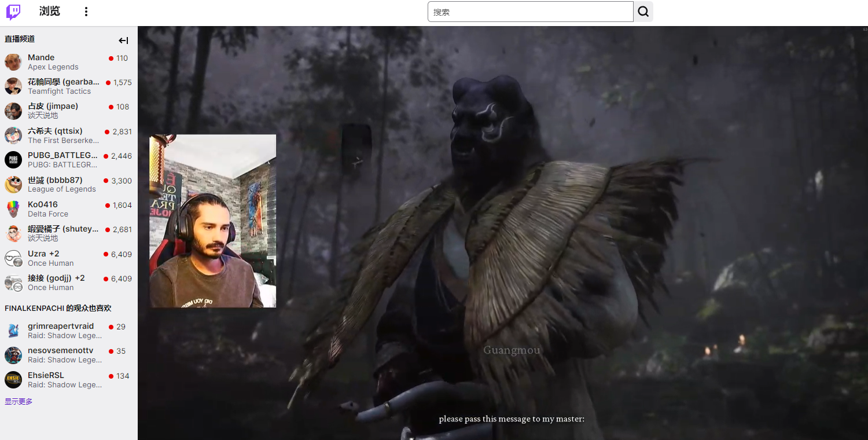The height and width of the screenshot is (440, 868).
Task: Select 占皮 (jimpae) channel name
Action: tap(53, 106)
